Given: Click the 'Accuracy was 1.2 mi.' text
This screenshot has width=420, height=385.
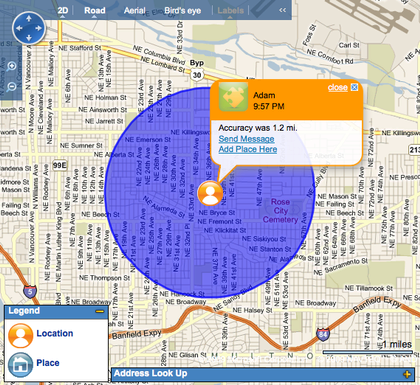Looking at the screenshot, I should 258,128.
